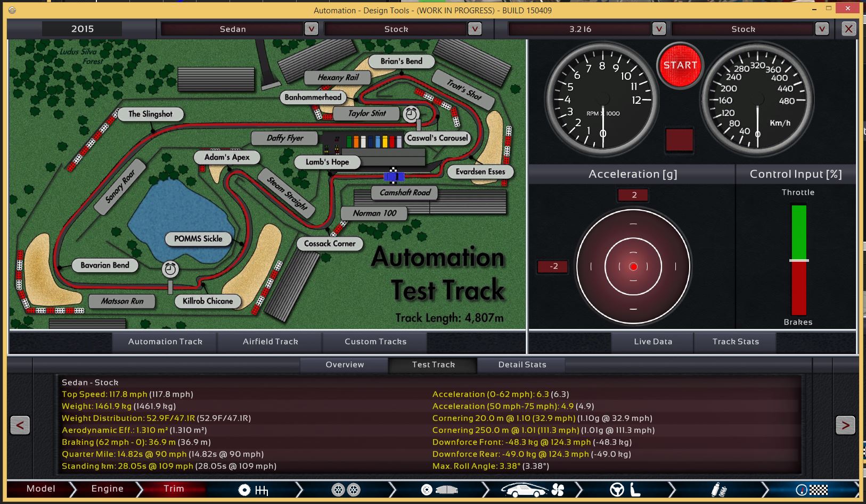Click the acceleration g-force circle
Screen dimensions: 866x504
633,266
